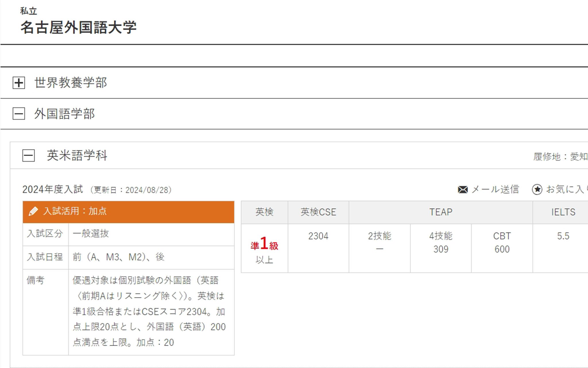The height and width of the screenshot is (368, 588).
Task: Click the 入試活用：加点 orange header
Action: [128, 212]
